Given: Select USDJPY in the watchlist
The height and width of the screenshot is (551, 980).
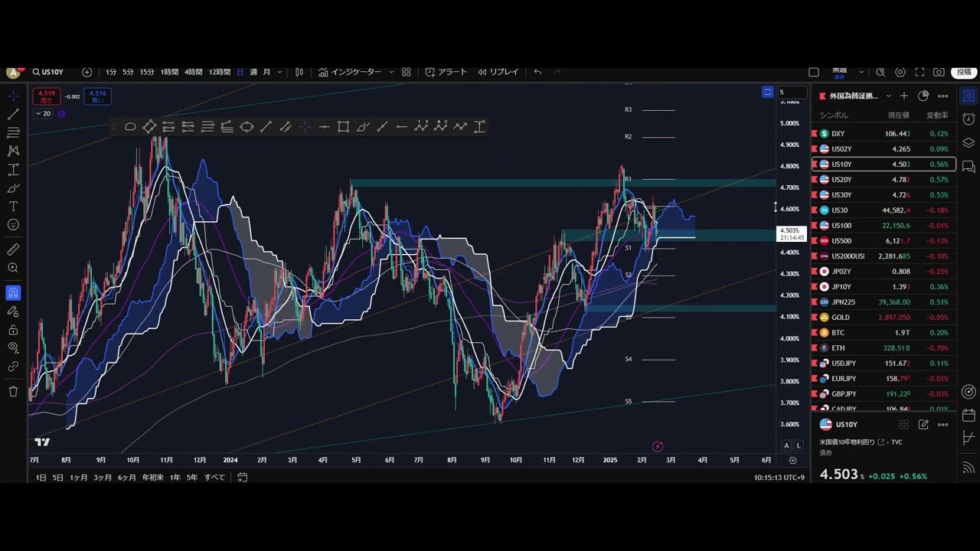Looking at the screenshot, I should coord(844,364).
